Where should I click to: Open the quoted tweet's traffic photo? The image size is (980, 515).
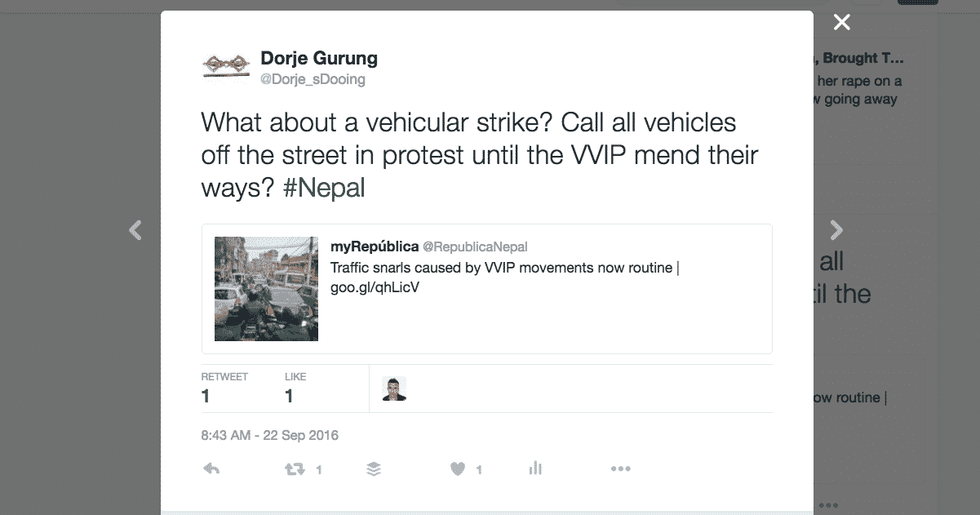tap(266, 288)
